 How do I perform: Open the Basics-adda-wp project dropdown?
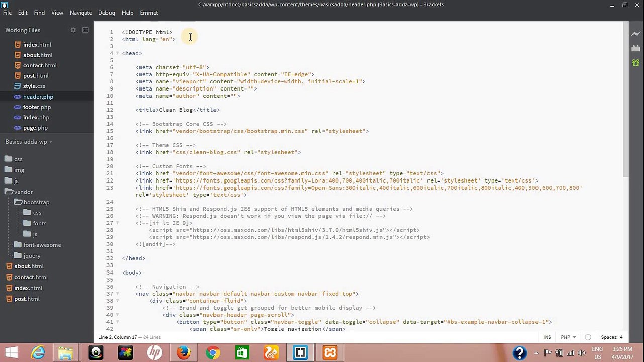[x=29, y=142]
